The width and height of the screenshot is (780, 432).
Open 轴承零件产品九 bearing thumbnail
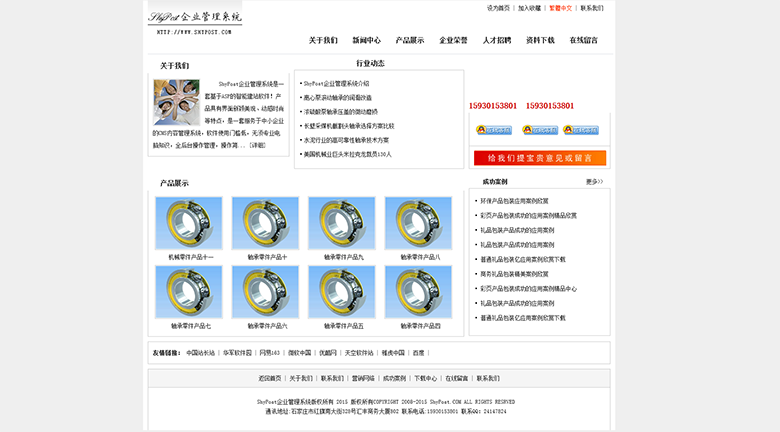click(342, 223)
